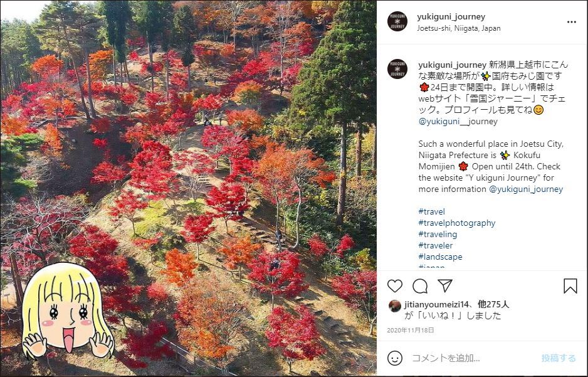Open the Joetsu-shi, Niigata, Japan location link

(x=459, y=28)
